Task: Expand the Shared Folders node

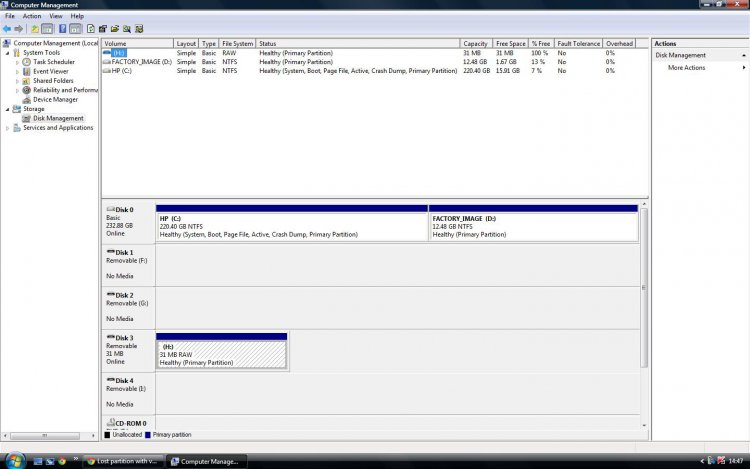Action: pyautogui.click(x=17, y=81)
